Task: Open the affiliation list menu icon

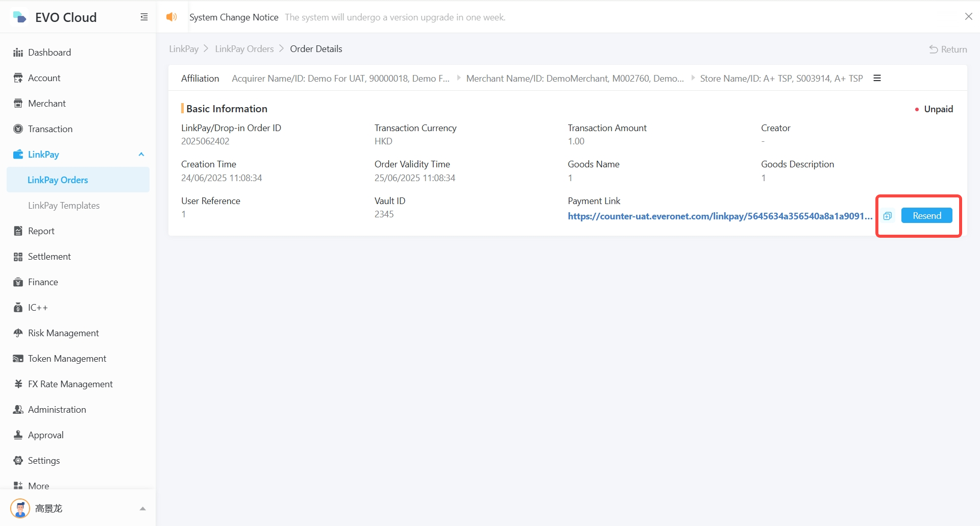Action: point(877,78)
